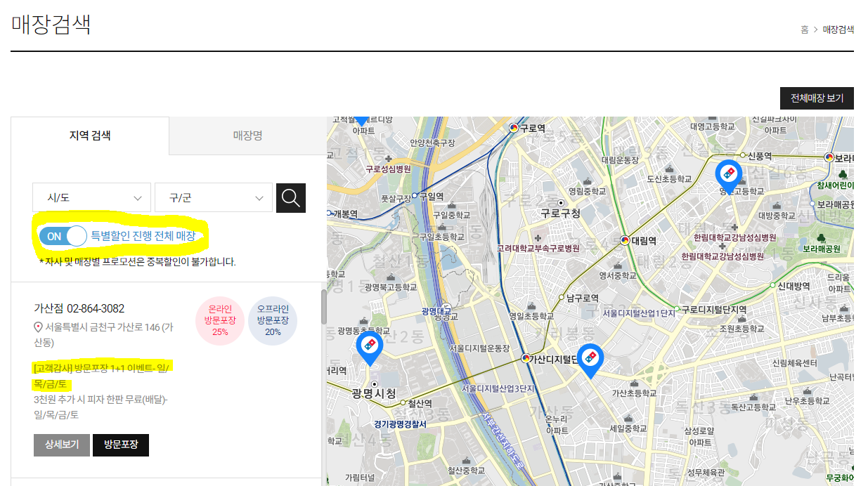Click 남구로역 station marker on map

(x=562, y=298)
